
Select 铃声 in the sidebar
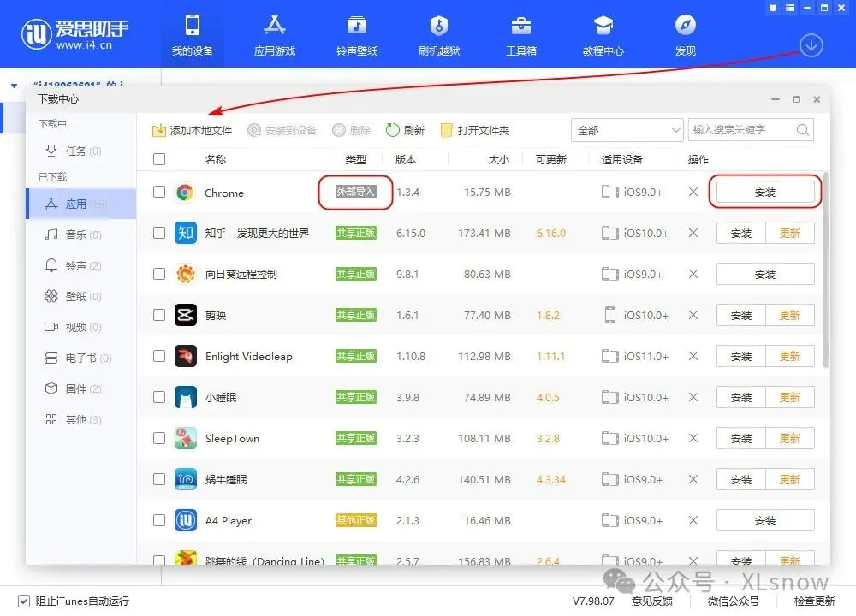(x=80, y=266)
